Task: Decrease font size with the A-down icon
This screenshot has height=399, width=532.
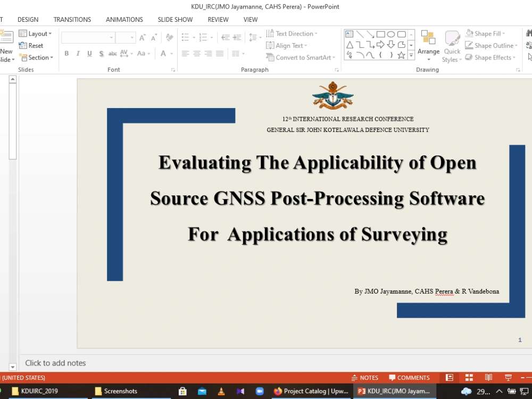Action: tap(154, 37)
